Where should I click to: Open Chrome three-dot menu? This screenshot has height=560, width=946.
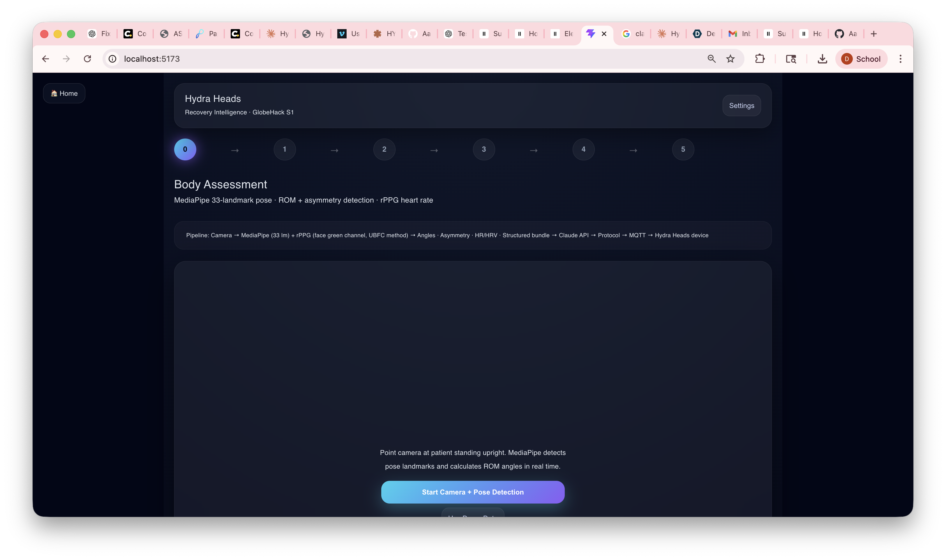(x=900, y=59)
